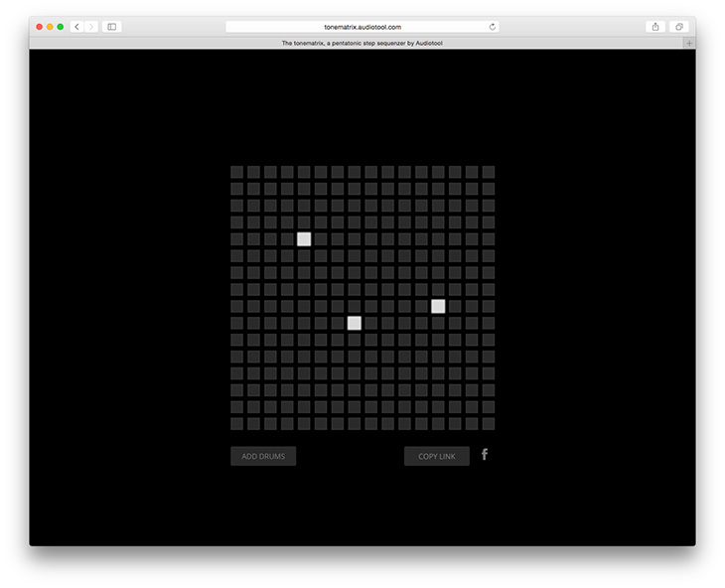Show all tabs overview
This screenshot has height=588, width=725.
pos(680,27)
